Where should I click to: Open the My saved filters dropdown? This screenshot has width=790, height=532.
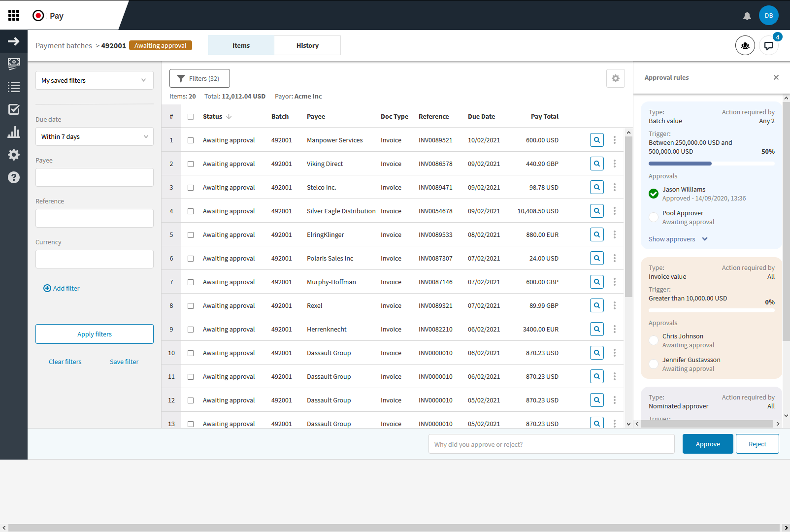94,80
